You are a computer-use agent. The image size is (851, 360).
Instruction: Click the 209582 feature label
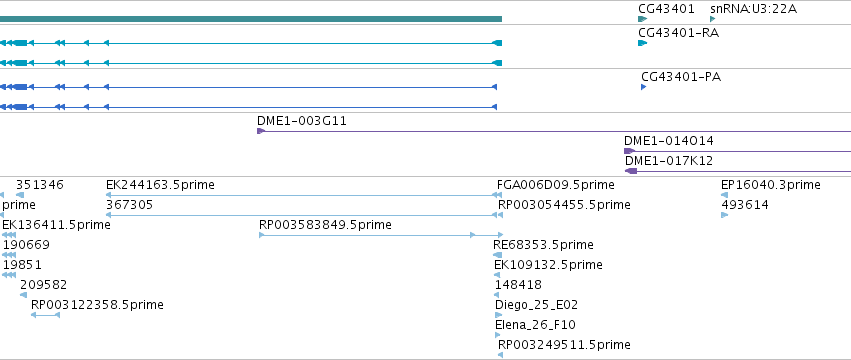43,285
